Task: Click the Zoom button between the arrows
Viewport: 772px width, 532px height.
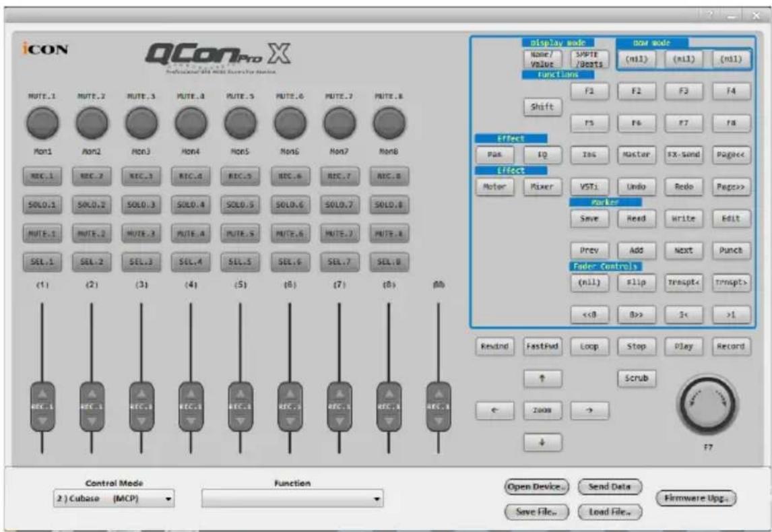Action: pos(542,410)
